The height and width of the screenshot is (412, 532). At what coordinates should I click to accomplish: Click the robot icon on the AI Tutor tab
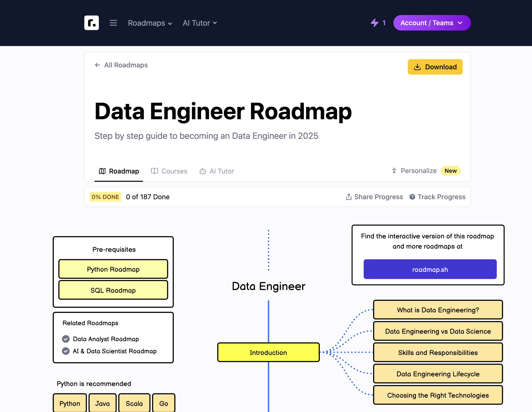click(x=203, y=171)
